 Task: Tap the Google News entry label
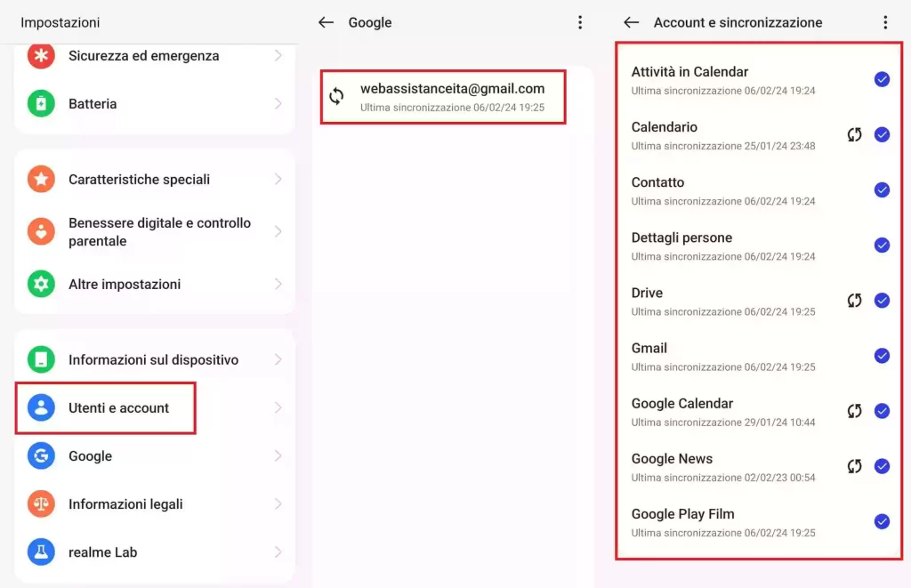(x=672, y=459)
